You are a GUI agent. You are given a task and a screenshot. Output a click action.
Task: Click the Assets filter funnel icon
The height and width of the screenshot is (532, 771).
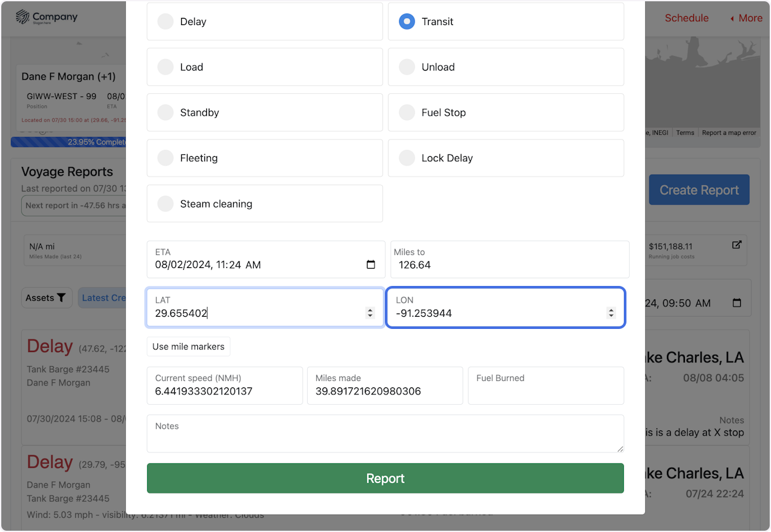(x=61, y=297)
